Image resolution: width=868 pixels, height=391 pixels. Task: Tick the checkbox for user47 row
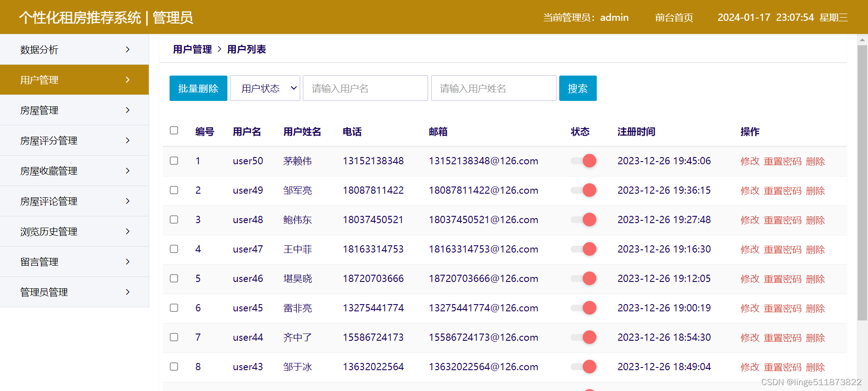pyautogui.click(x=174, y=249)
